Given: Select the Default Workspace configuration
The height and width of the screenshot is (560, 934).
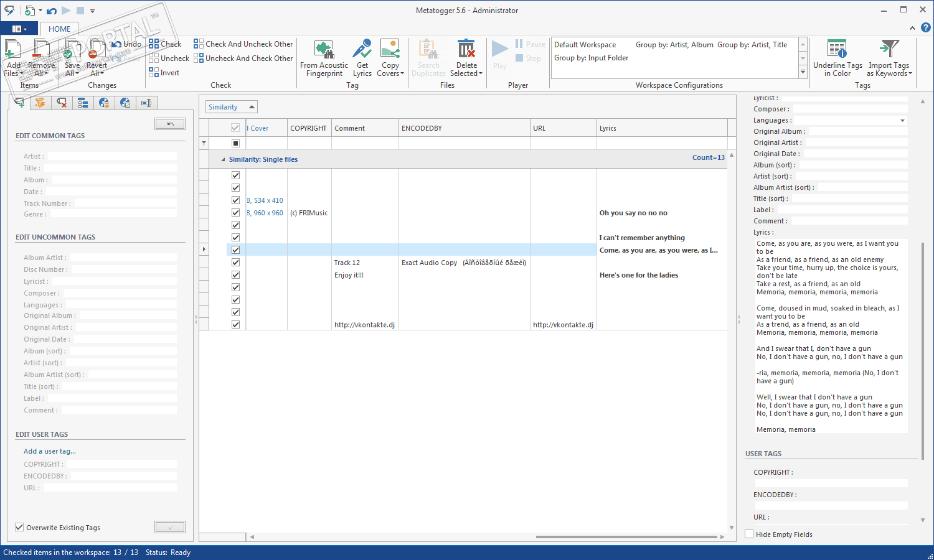Looking at the screenshot, I should tap(585, 45).
